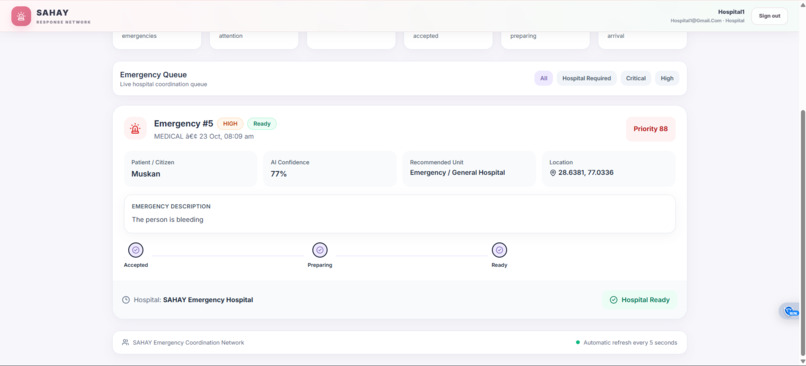This screenshot has height=366, width=806.
Task: Click the Accepted step check circle
Action: pos(136,250)
